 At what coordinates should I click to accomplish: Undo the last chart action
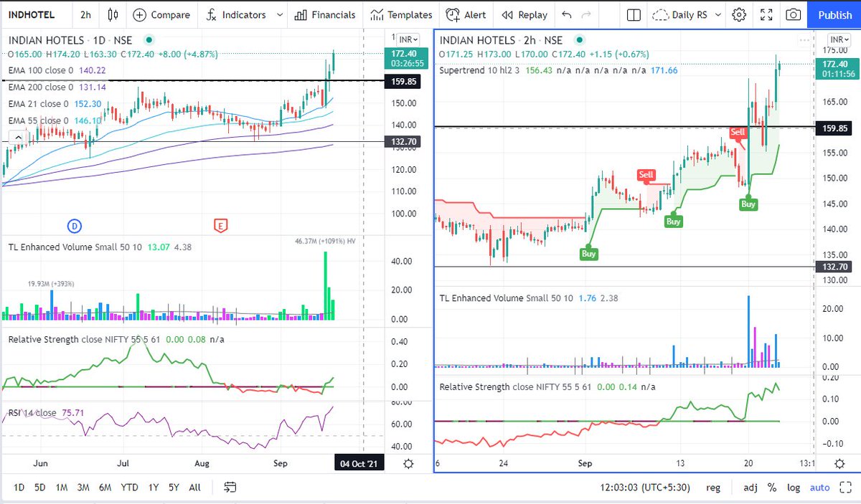[x=568, y=14]
